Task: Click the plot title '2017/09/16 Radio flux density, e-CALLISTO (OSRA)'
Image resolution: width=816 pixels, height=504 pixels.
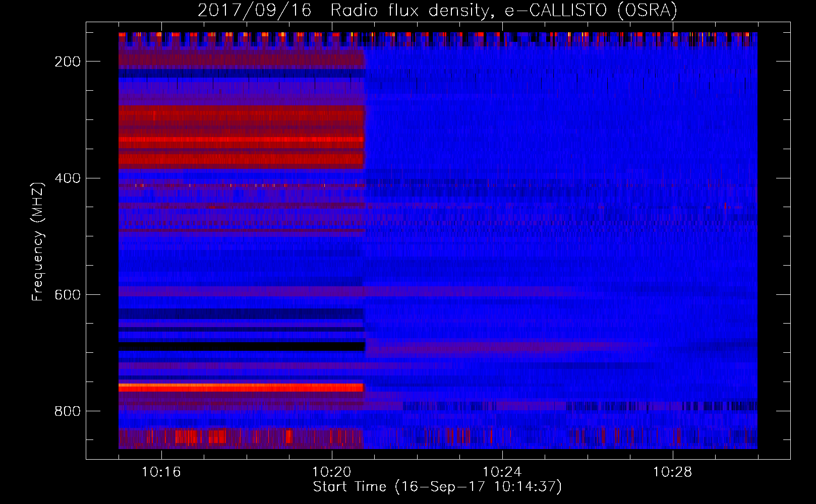Action: [437, 10]
